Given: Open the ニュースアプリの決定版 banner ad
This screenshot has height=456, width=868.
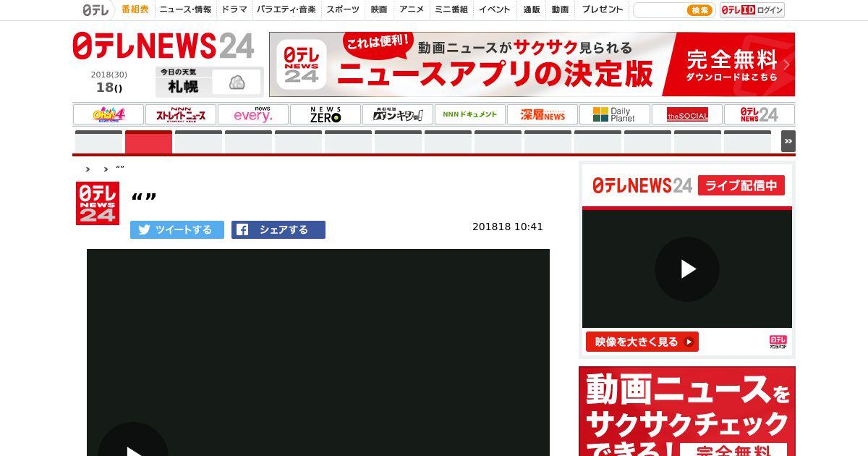Looking at the screenshot, I should click(x=532, y=64).
